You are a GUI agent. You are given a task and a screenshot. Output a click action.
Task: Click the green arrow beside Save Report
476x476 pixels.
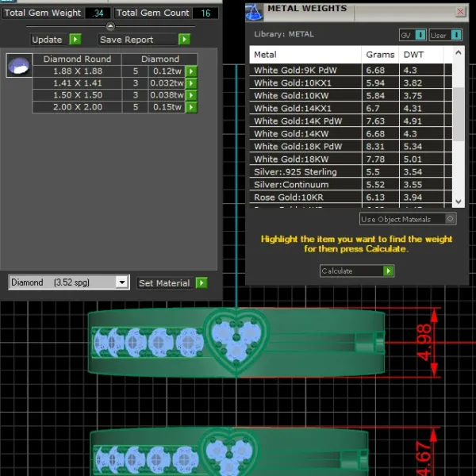[184, 39]
